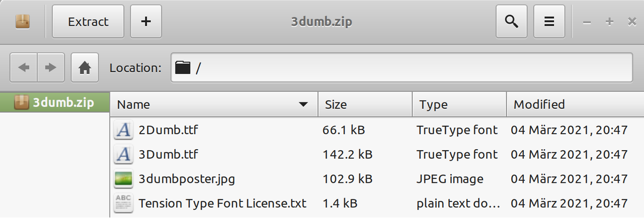
Task: Click the 1.4 kB size cell
Action: (x=340, y=203)
